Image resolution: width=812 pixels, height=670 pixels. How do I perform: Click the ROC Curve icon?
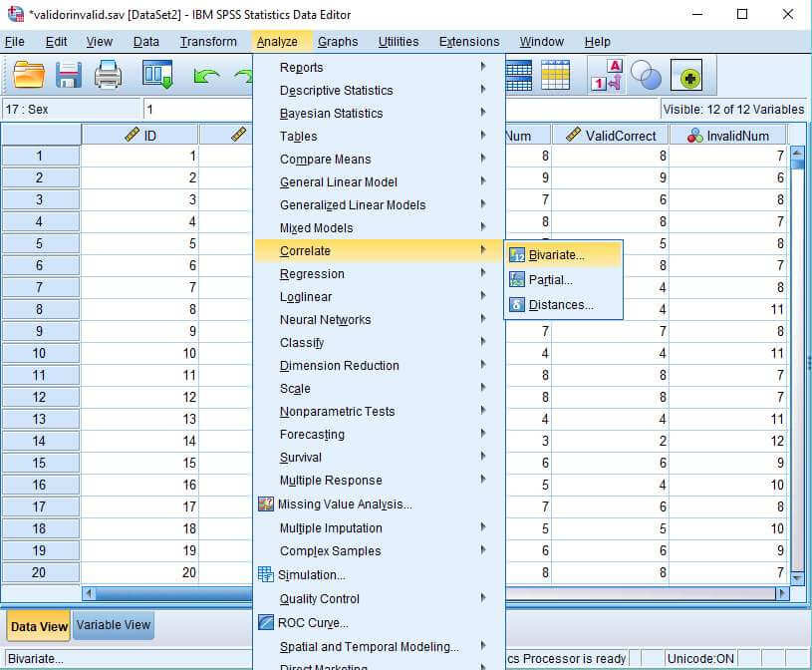pos(266,622)
